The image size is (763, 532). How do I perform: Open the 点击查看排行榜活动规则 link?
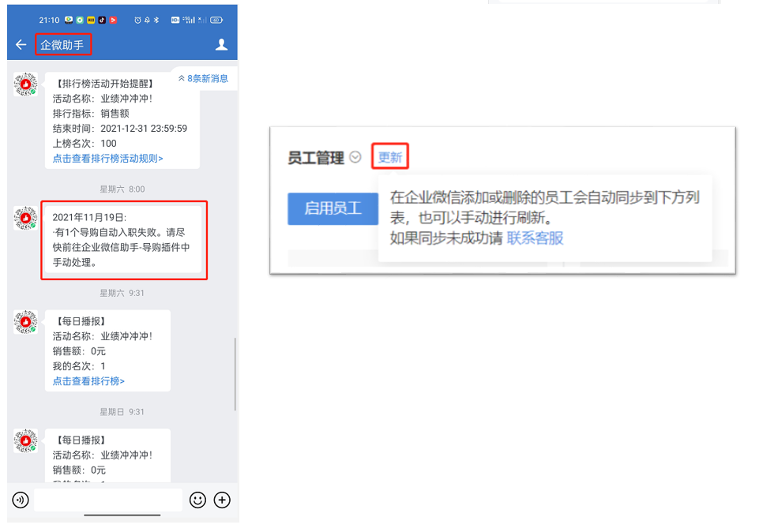(107, 159)
